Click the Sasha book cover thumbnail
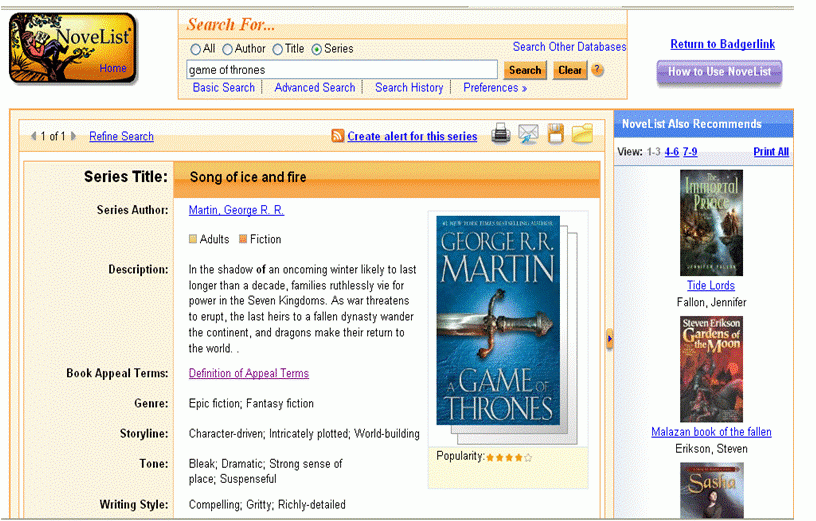 (711, 490)
